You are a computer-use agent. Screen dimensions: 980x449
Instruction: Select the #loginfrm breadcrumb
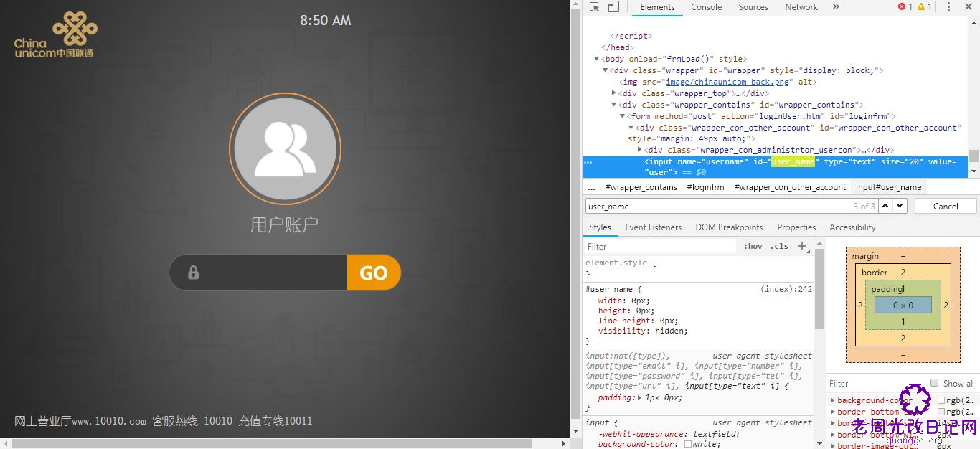[706, 187]
